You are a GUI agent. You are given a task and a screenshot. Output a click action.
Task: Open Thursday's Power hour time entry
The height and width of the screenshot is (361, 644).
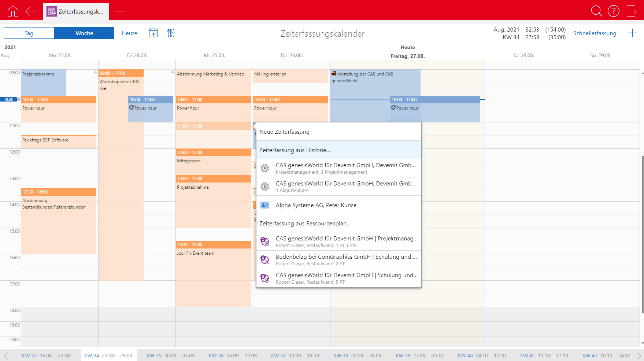coord(291,109)
